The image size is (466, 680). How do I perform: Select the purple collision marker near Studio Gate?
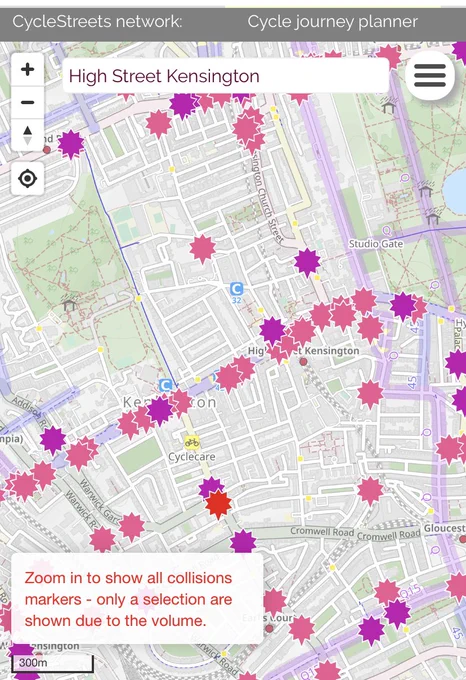[307, 262]
